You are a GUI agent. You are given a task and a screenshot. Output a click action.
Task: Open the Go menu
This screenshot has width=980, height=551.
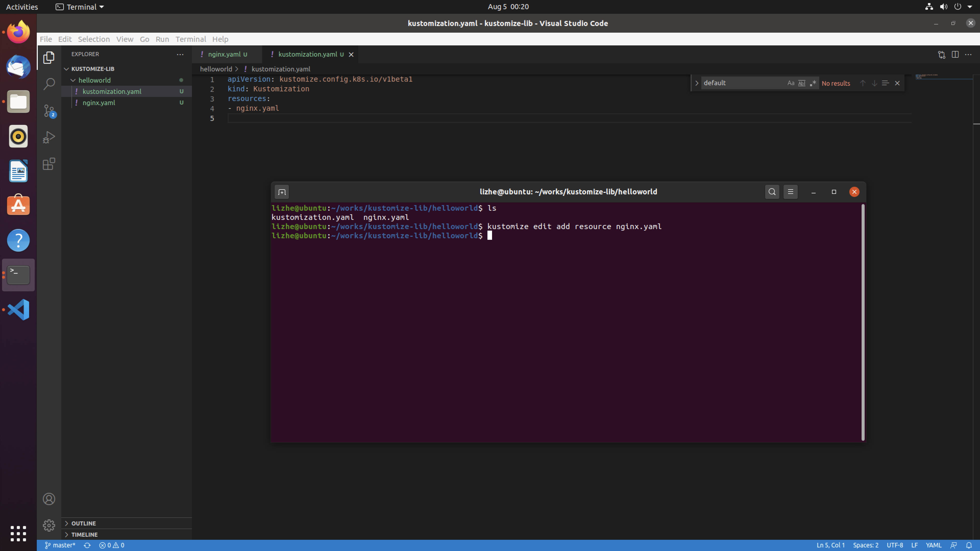(x=144, y=39)
